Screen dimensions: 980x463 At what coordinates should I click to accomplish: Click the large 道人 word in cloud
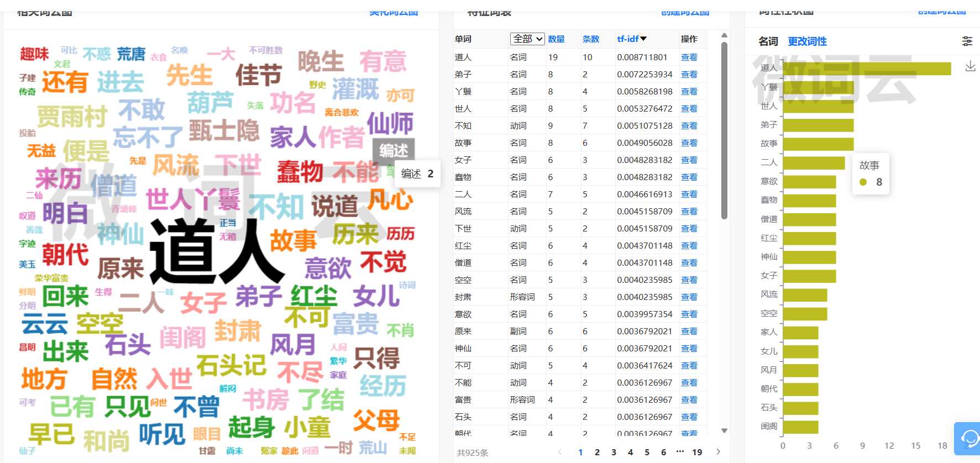tap(217, 251)
